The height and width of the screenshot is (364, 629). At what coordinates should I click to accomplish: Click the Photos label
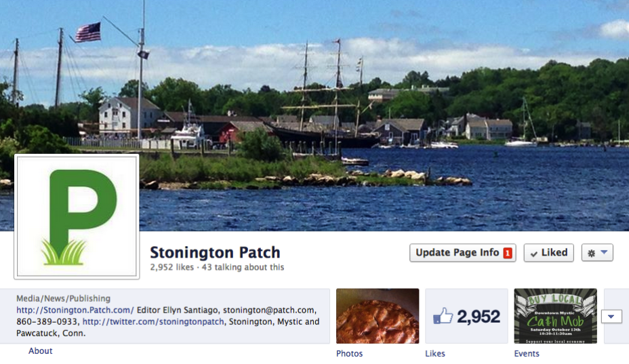(x=349, y=354)
